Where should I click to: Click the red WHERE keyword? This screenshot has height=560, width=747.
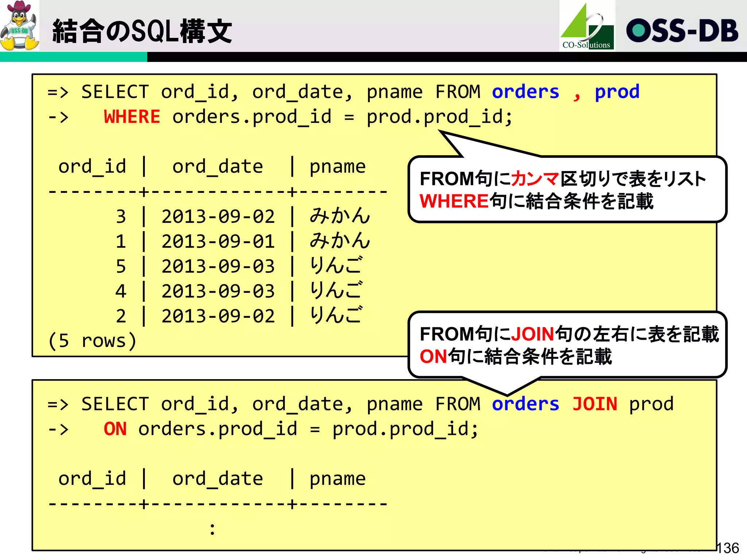tap(132, 117)
